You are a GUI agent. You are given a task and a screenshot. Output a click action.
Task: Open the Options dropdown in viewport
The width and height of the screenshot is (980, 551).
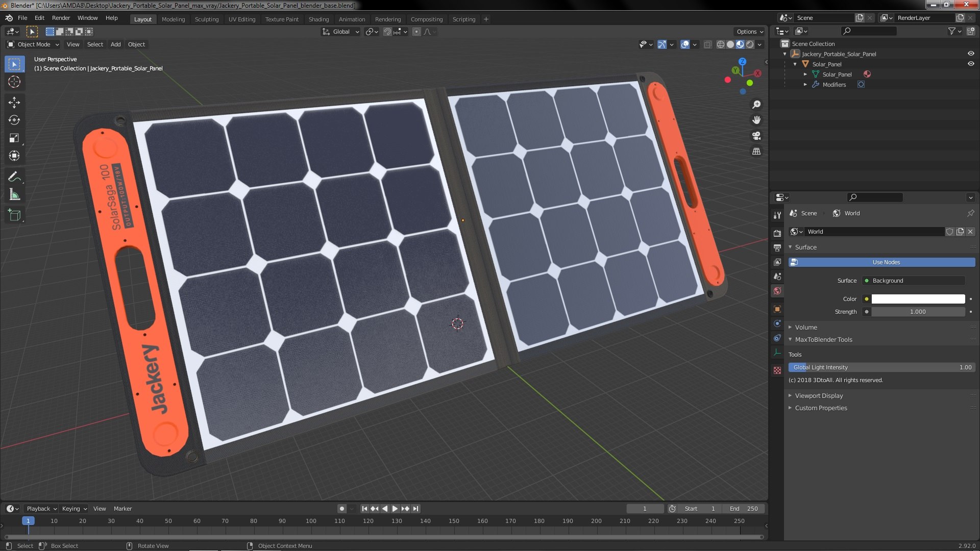pos(750,32)
